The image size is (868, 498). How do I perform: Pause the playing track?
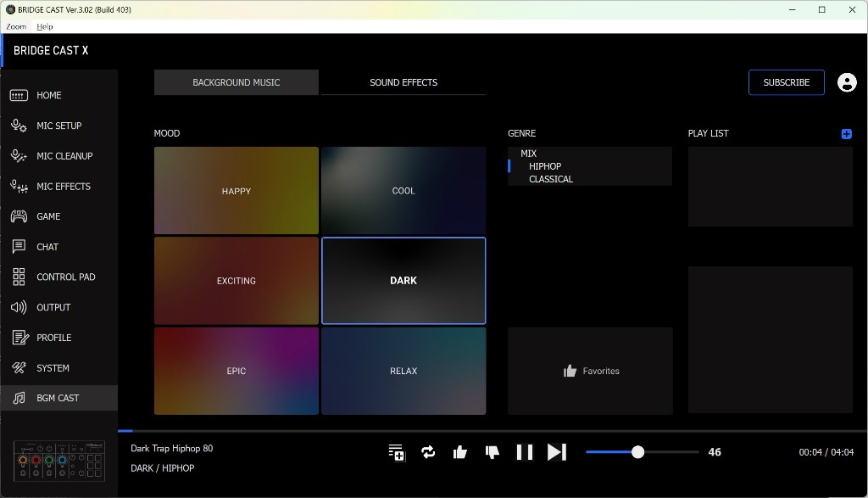(x=525, y=452)
